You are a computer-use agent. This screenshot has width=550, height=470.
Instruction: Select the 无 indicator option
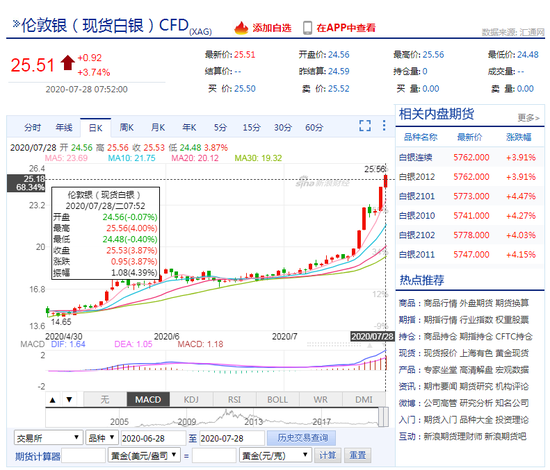[x=105, y=400]
